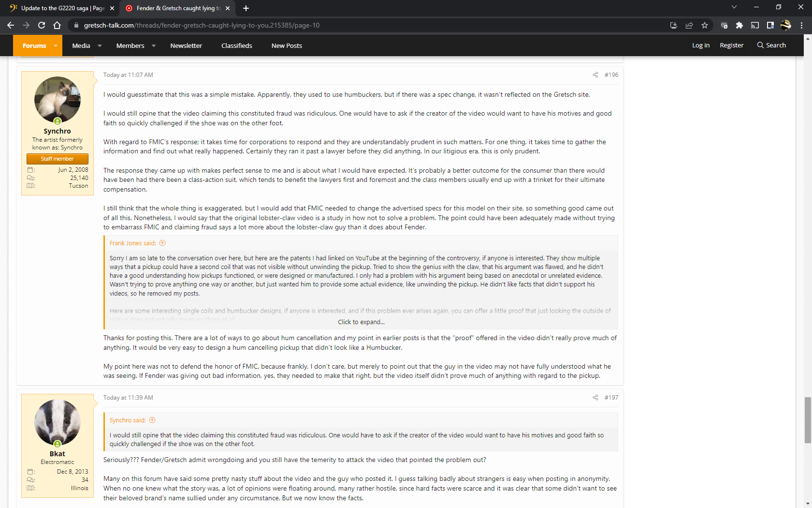Image resolution: width=812 pixels, height=508 pixels.
Task: Expand the Media dropdown arrow
Action: (x=100, y=46)
